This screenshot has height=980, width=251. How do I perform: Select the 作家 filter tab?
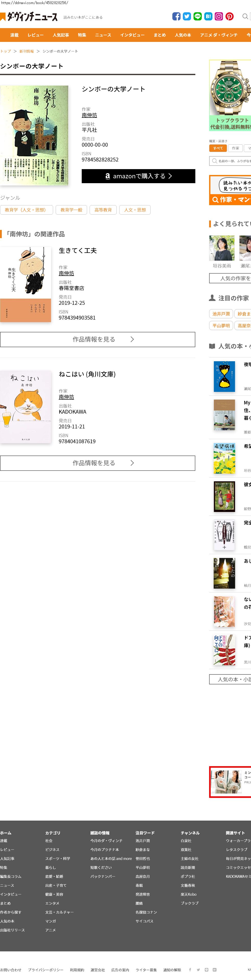click(x=236, y=148)
